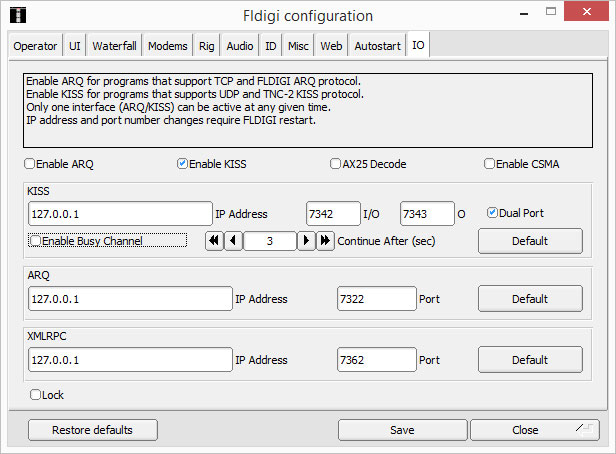The height and width of the screenshot is (454, 616).
Task: Click the Fldigi app icon in title bar
Action: 18,15
